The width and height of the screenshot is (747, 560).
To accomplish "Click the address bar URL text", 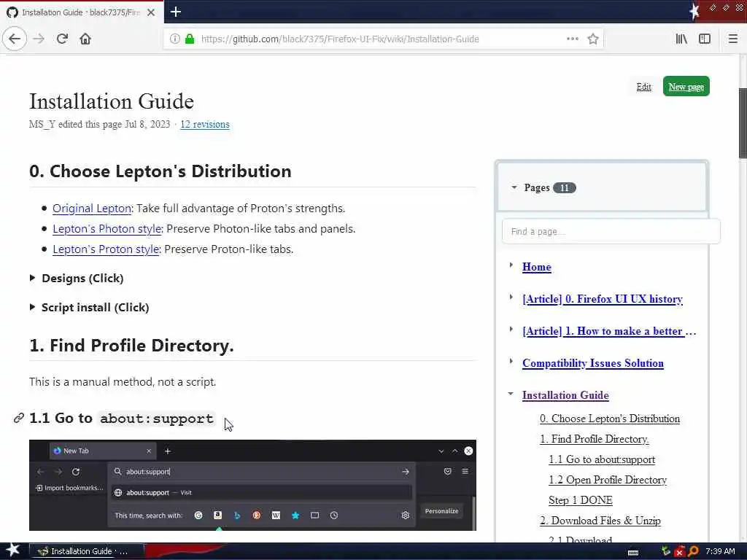I will coord(340,39).
